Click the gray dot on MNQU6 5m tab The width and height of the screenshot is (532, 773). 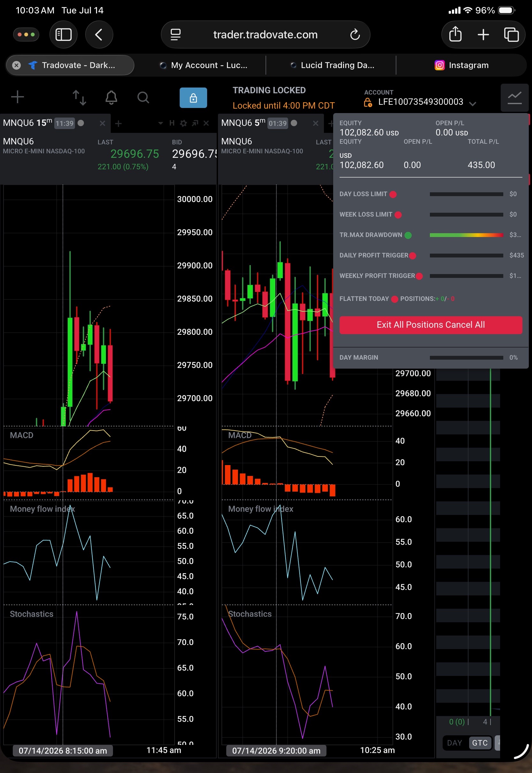click(x=294, y=123)
